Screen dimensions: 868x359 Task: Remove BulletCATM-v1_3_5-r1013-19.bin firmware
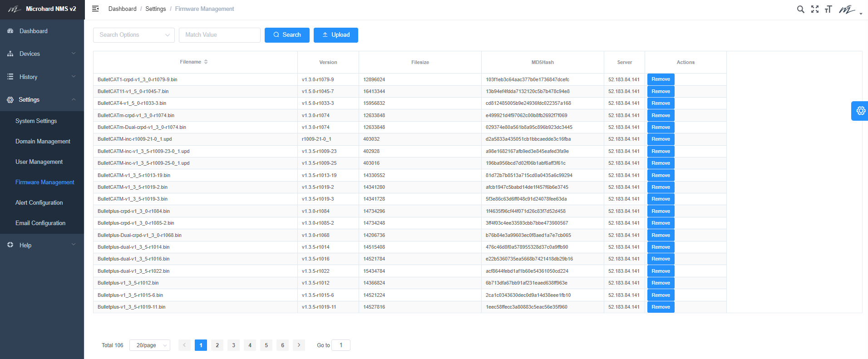pyautogui.click(x=661, y=175)
